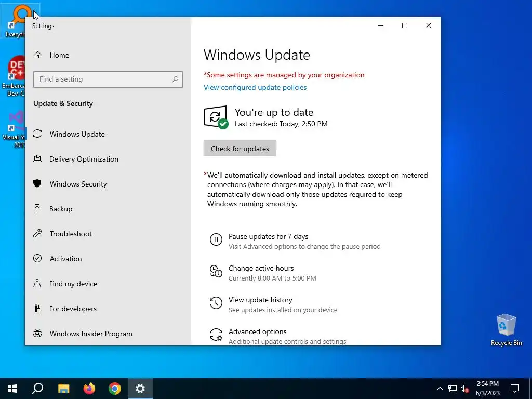Open Windows Security settings page
This screenshot has width=532, height=399.
pos(108,183)
